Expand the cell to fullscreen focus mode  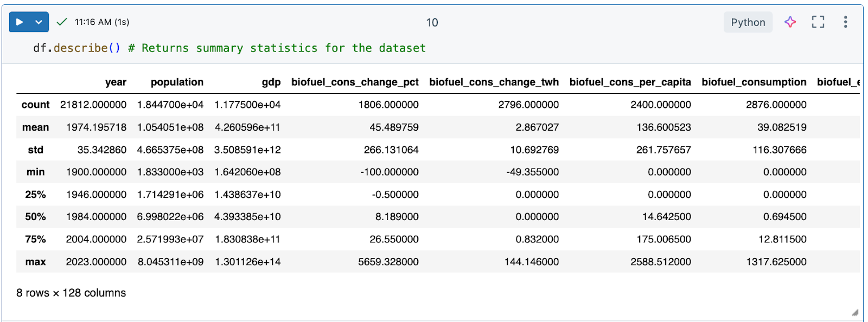pyautogui.click(x=818, y=22)
